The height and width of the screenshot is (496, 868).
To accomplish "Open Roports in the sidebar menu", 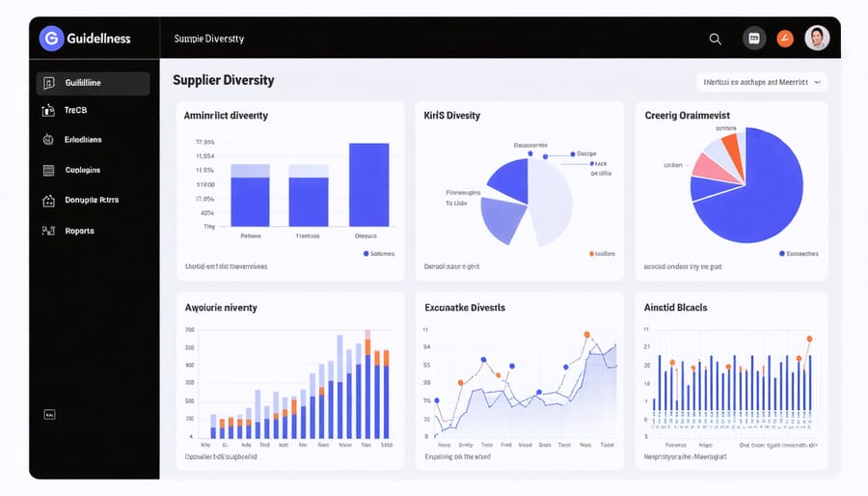I will (x=79, y=232).
